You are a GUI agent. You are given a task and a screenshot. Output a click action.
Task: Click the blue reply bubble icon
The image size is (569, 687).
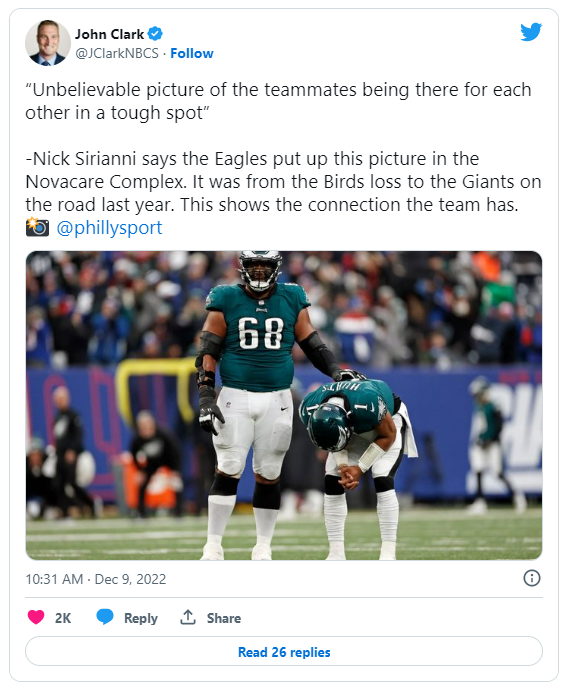click(105, 617)
